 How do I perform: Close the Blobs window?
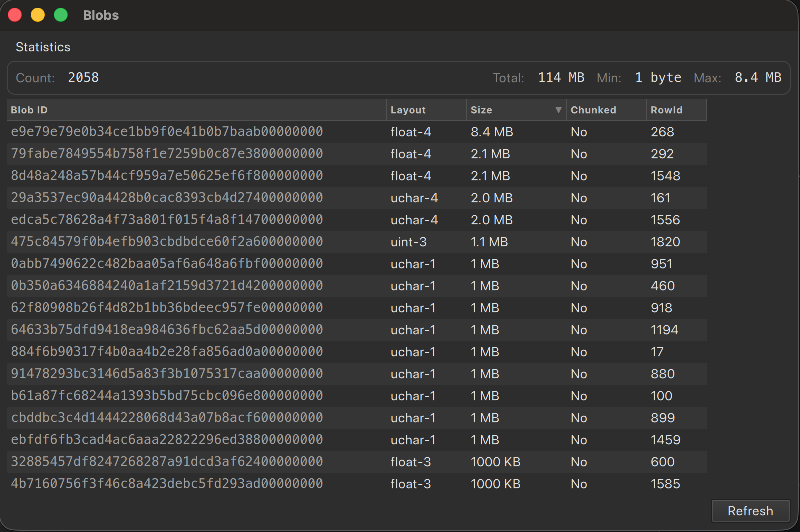[15, 15]
